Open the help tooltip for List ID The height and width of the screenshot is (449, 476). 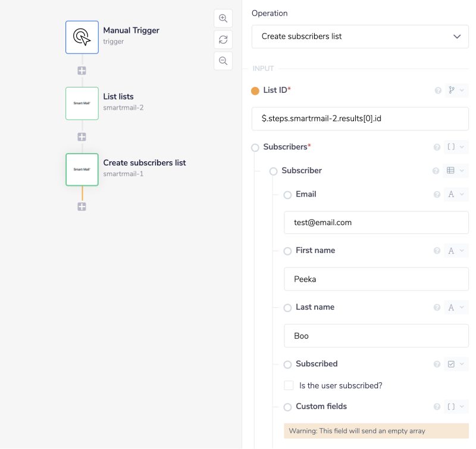pyautogui.click(x=437, y=90)
